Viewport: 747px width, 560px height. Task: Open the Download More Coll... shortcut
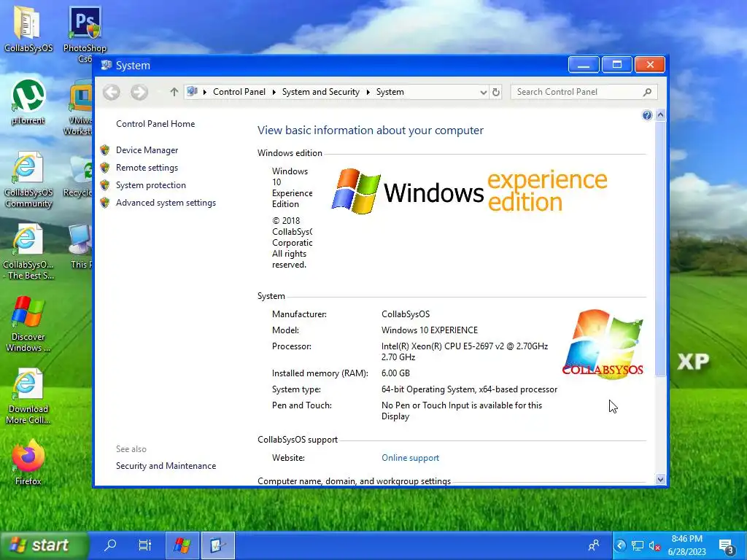[28, 396]
